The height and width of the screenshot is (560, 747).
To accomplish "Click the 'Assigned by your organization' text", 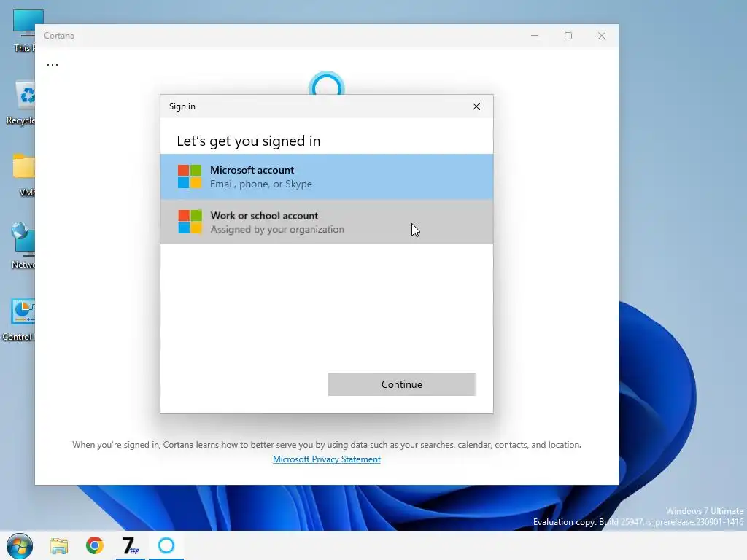I will coord(277,230).
